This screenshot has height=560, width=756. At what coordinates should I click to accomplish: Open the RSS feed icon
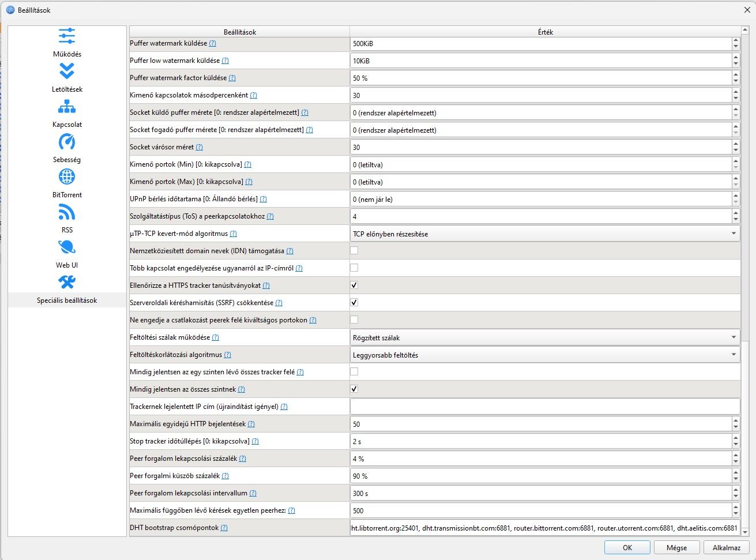point(67,212)
